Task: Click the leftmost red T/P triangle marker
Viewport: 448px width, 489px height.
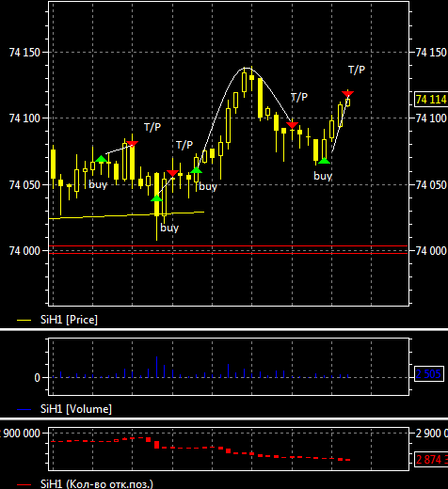Action: point(133,144)
